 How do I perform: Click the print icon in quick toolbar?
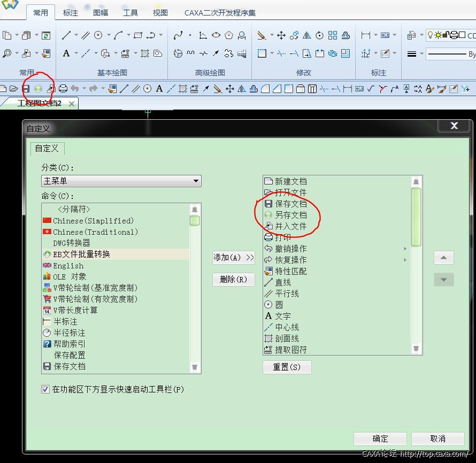(x=63, y=89)
